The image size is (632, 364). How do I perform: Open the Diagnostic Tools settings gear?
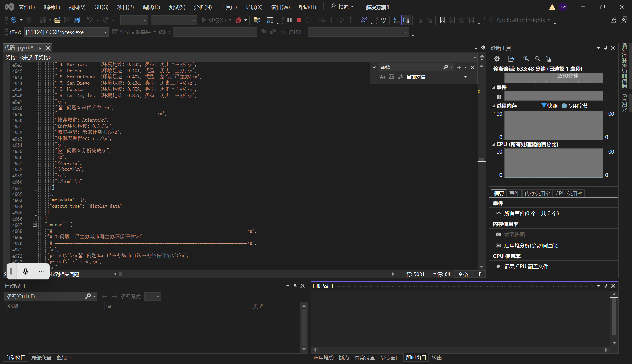[x=497, y=58]
